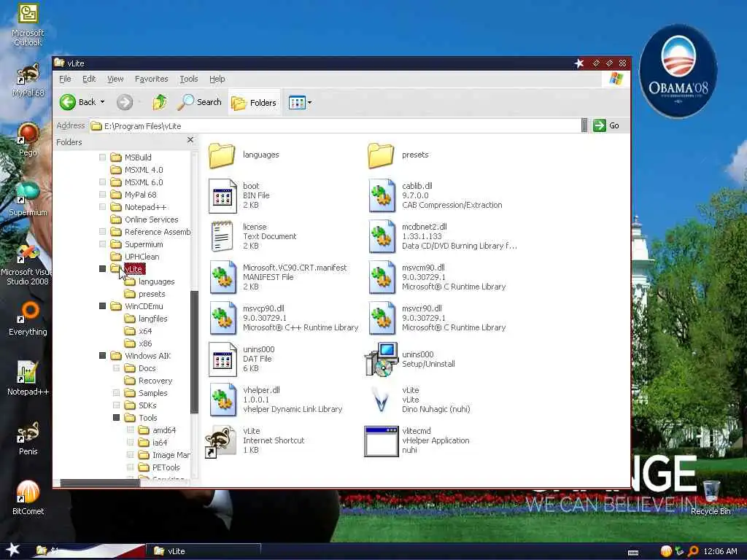Click the star Start button on taskbar

[x=13, y=550]
